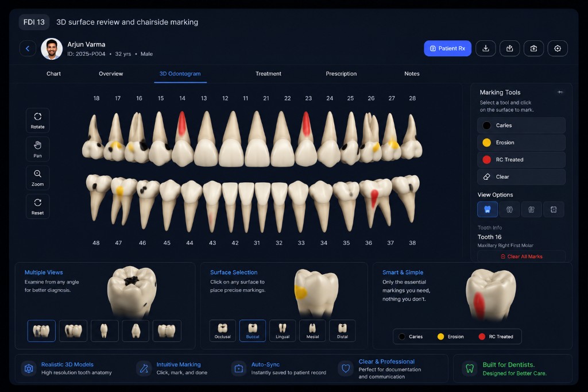Click the Erosion legend item
The image size is (588, 392).
point(451,337)
